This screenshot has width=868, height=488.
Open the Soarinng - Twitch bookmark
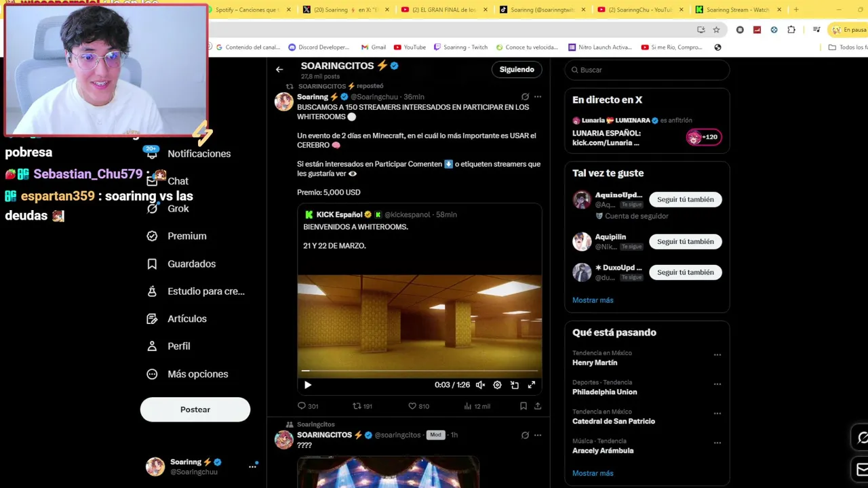(460, 47)
